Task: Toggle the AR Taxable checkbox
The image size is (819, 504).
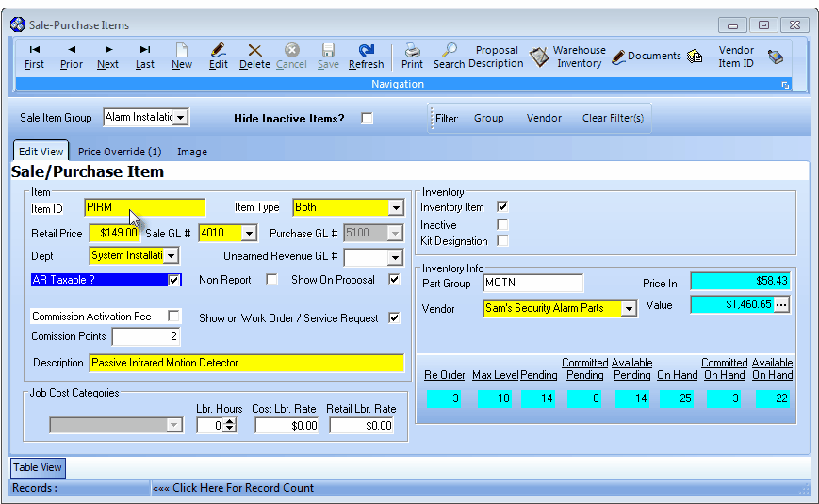Action: point(174,280)
